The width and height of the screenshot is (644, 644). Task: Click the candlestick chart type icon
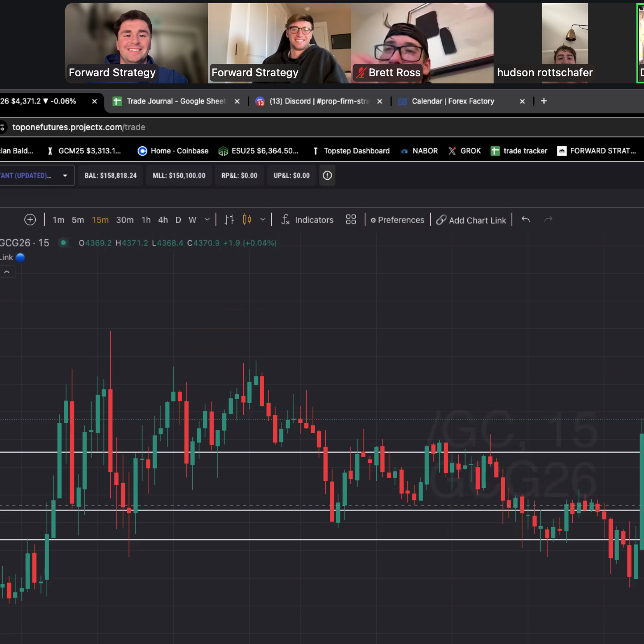click(246, 219)
